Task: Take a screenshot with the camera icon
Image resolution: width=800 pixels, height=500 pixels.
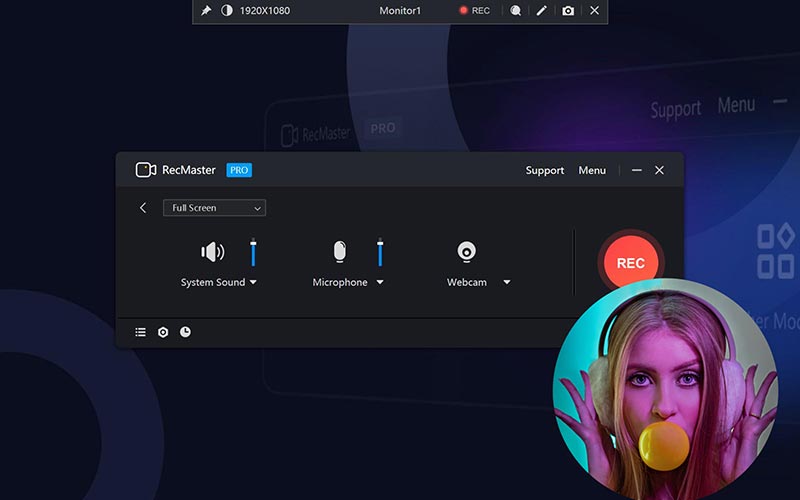Action: (x=568, y=11)
